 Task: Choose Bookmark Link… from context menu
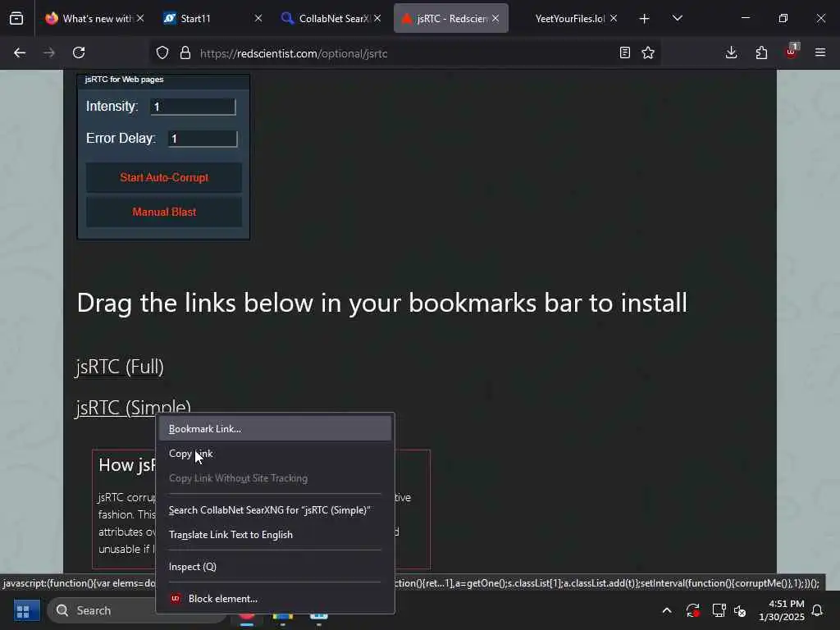pyautogui.click(x=276, y=428)
